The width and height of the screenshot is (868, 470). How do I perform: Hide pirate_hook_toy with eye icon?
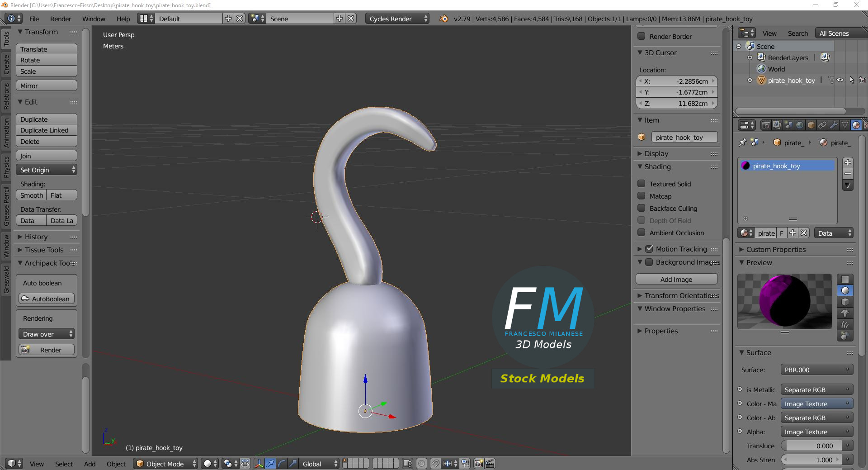[840, 80]
